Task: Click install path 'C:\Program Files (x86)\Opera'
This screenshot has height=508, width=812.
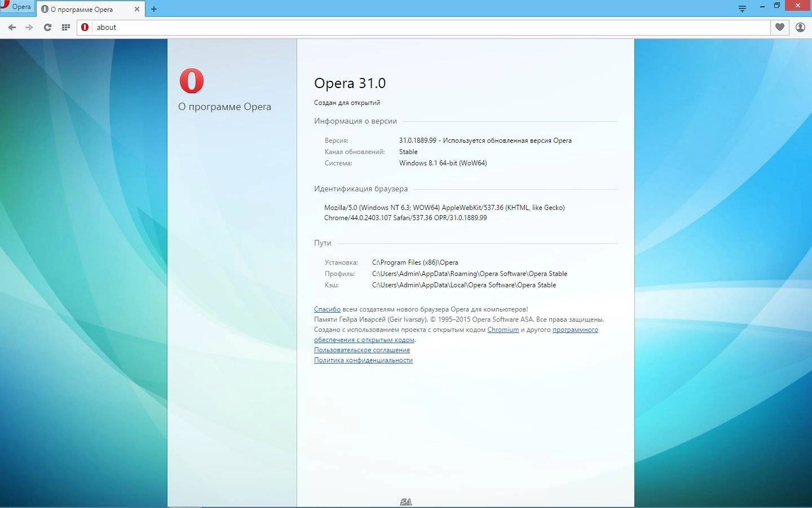Action: (x=415, y=262)
